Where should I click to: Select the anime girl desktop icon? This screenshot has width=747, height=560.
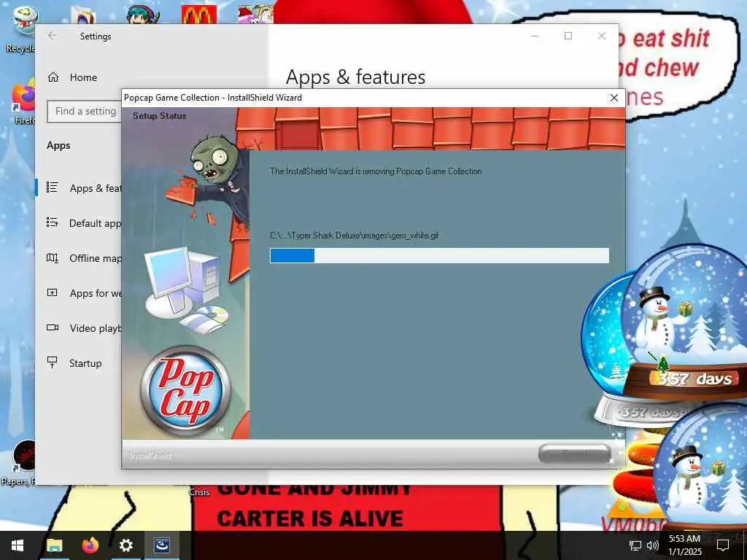click(x=143, y=14)
